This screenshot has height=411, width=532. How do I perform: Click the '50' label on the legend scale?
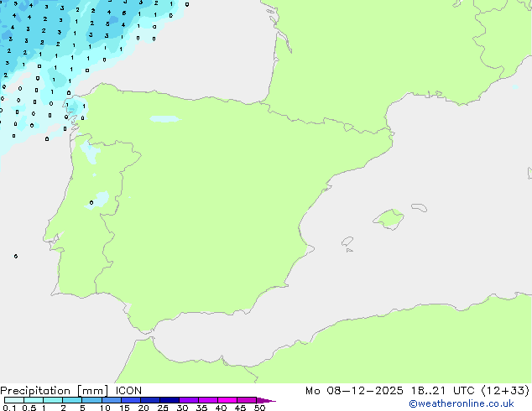(x=259, y=408)
